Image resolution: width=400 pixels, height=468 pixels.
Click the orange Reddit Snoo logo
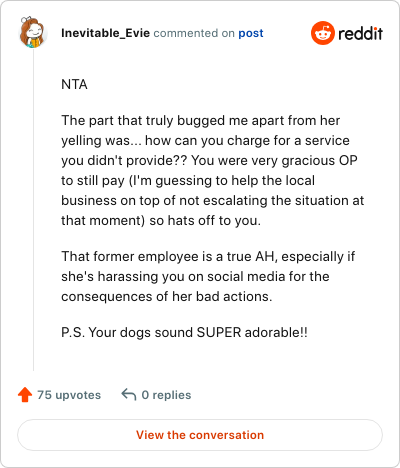click(323, 33)
